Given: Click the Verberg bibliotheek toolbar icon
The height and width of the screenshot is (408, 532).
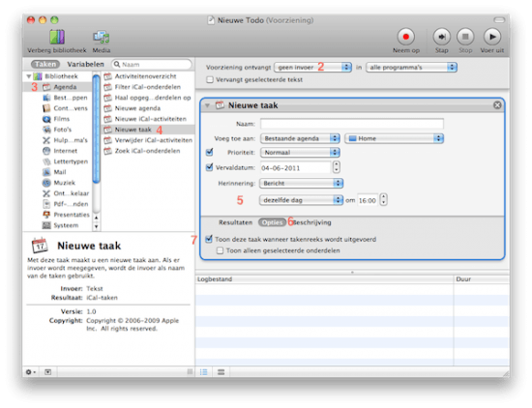Looking at the screenshot, I should coord(57,37).
